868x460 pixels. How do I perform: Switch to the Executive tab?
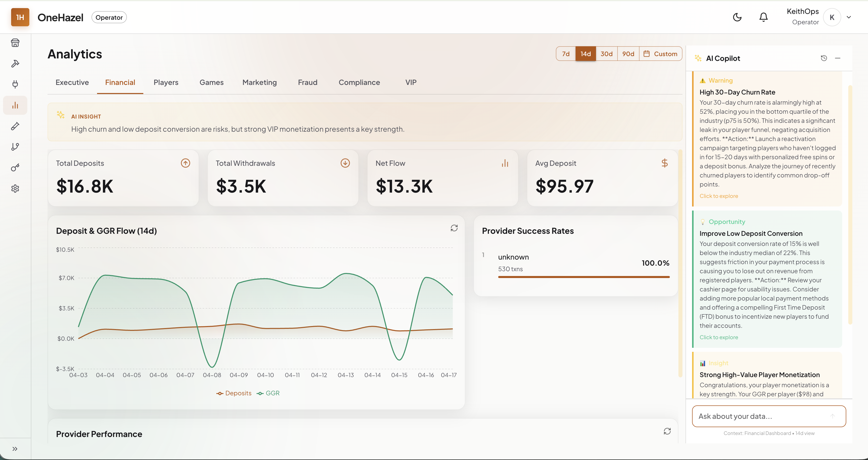(x=72, y=82)
